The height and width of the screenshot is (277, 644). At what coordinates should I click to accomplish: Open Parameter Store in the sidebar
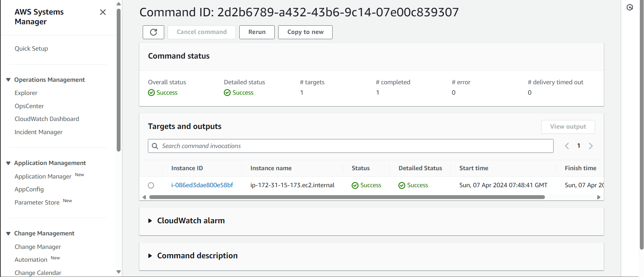(x=37, y=202)
